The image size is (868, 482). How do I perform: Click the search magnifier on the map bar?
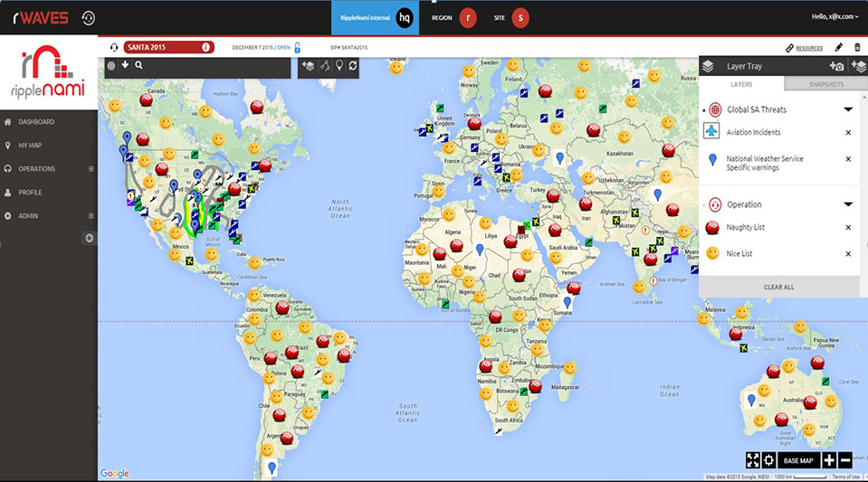click(138, 65)
